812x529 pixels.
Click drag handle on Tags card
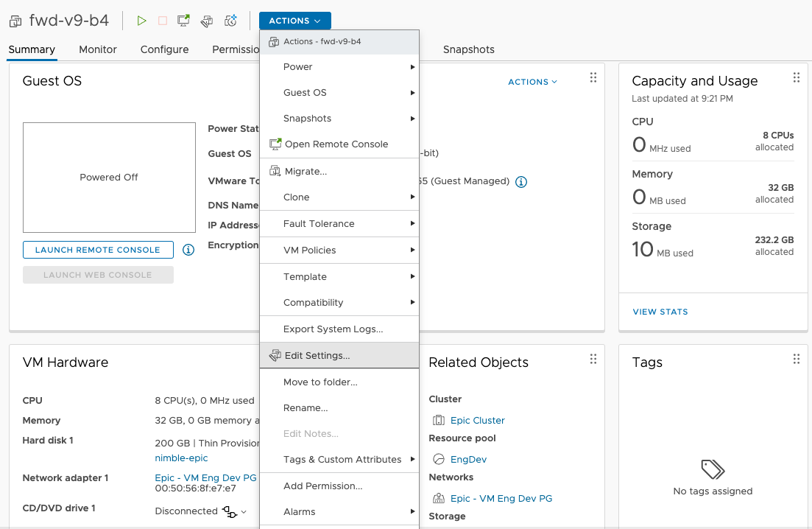[x=796, y=359]
